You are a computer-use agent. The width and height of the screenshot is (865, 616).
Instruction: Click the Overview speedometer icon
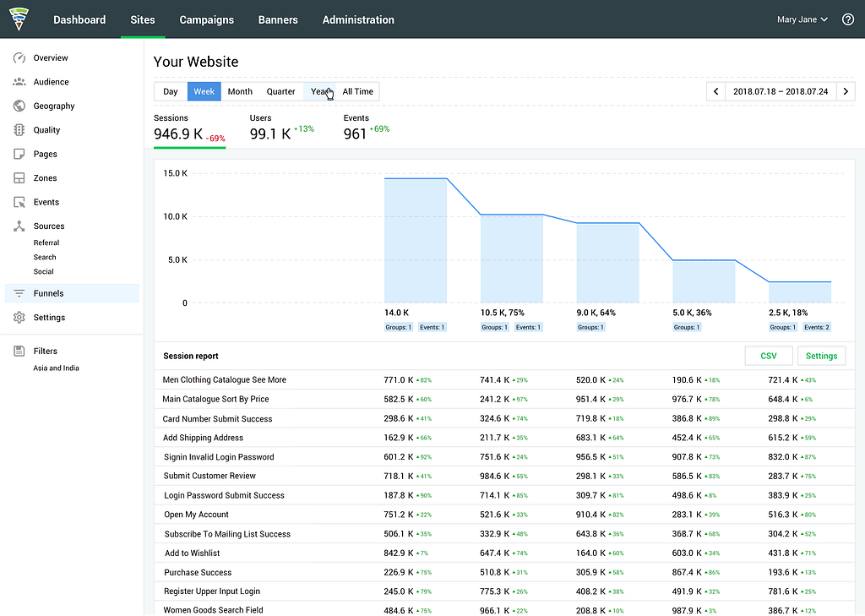[x=19, y=58]
